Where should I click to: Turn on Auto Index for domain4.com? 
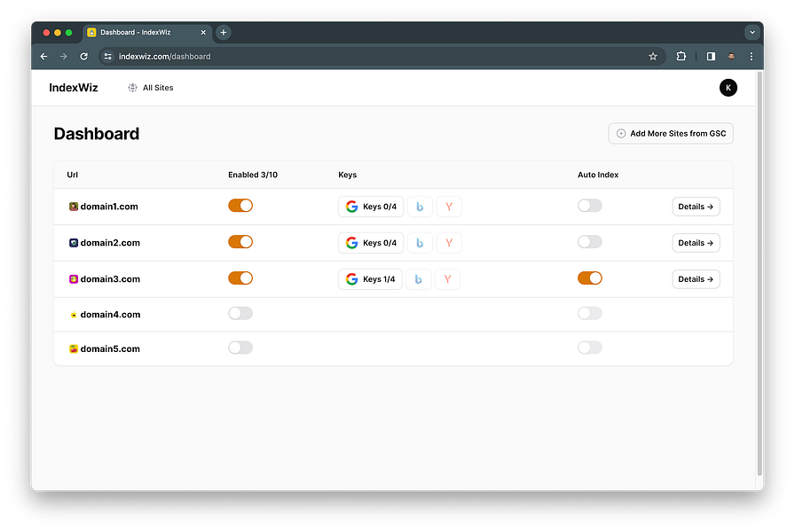[590, 314]
